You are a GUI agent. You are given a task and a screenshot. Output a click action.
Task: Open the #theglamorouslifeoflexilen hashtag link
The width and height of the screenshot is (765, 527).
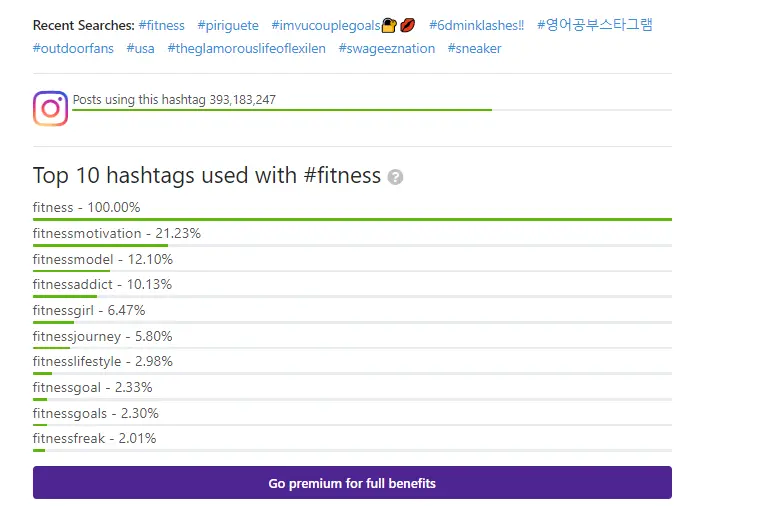click(x=246, y=48)
